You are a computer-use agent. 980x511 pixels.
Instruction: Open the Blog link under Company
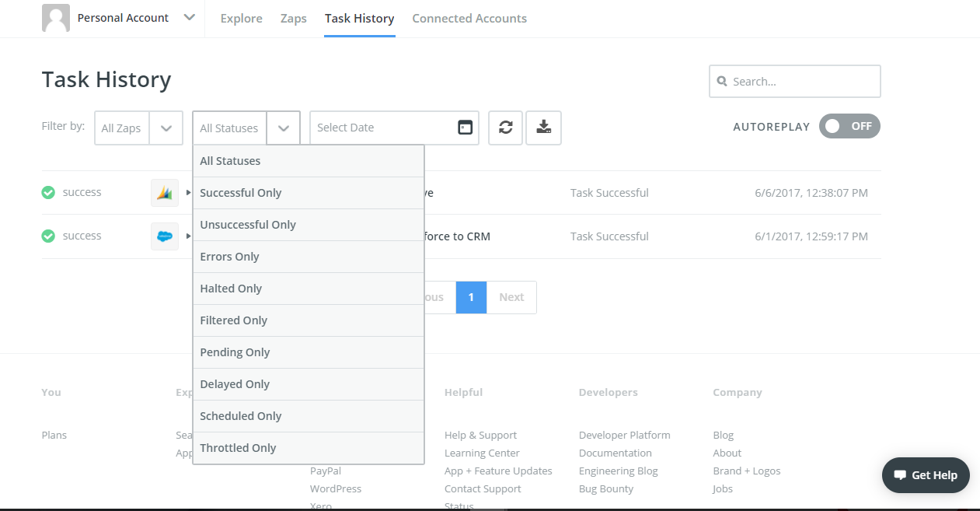point(723,435)
